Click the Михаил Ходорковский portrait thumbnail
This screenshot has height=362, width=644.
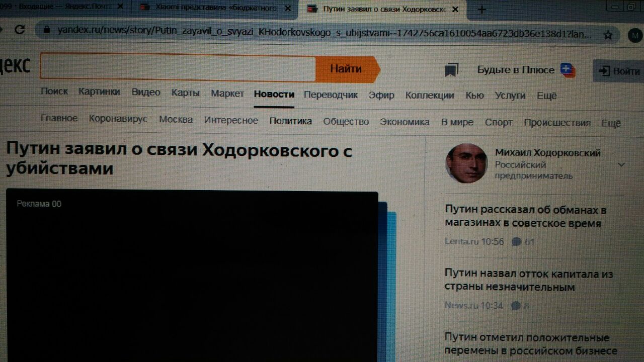pyautogui.click(x=466, y=163)
